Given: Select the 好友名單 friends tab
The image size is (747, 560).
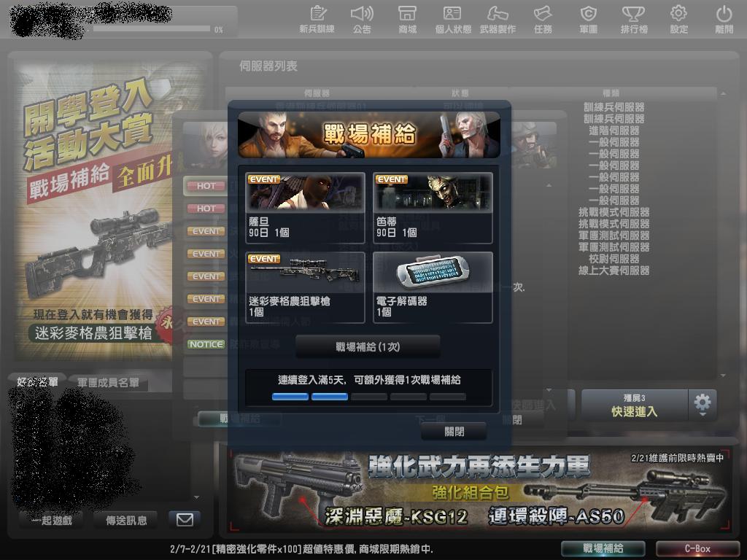Looking at the screenshot, I should click(37, 382).
